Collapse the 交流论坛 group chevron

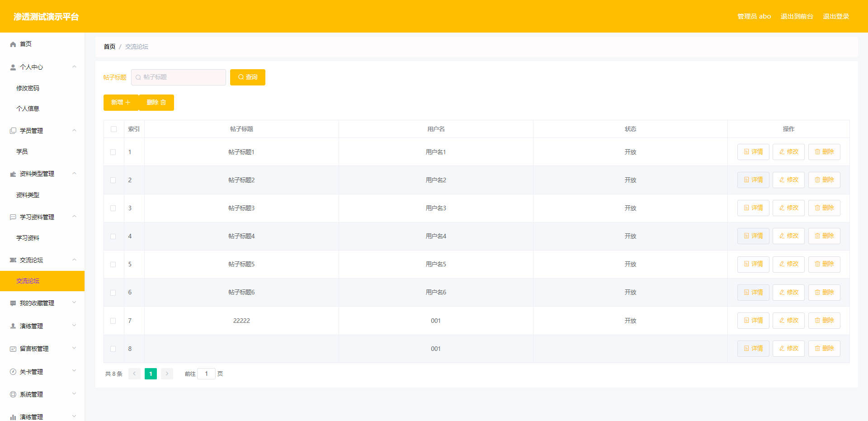tap(74, 260)
